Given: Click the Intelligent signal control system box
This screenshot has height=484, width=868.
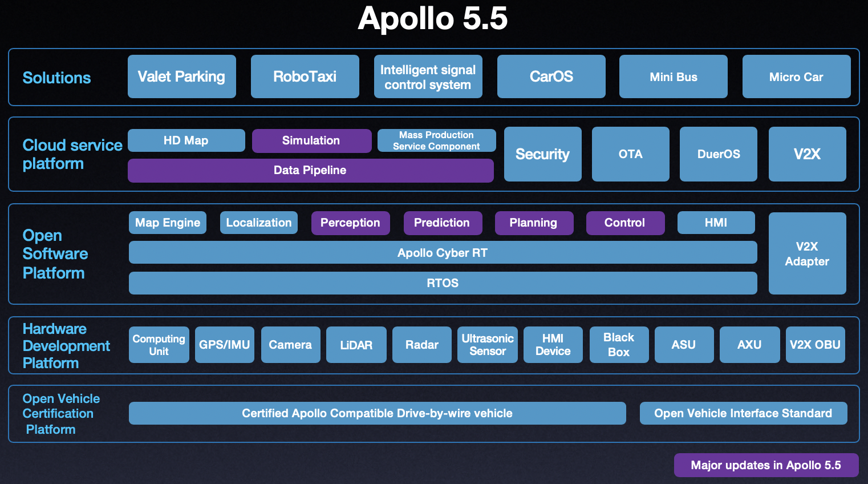Looking at the screenshot, I should click(428, 76).
